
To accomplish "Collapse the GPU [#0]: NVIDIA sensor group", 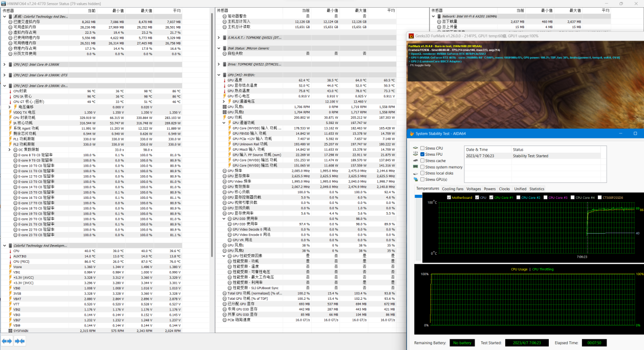I will (219, 75).
